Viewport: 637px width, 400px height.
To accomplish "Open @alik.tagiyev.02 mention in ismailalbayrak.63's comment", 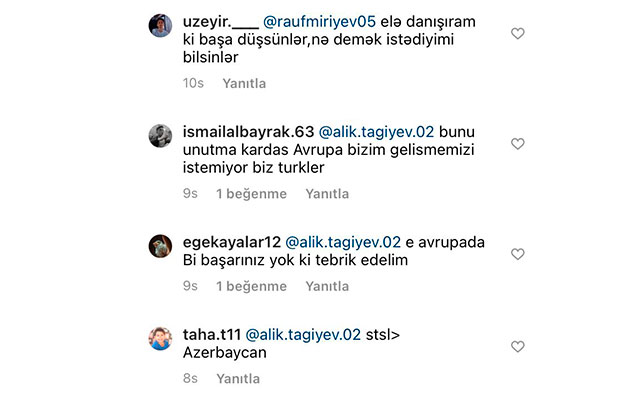I will [x=376, y=132].
